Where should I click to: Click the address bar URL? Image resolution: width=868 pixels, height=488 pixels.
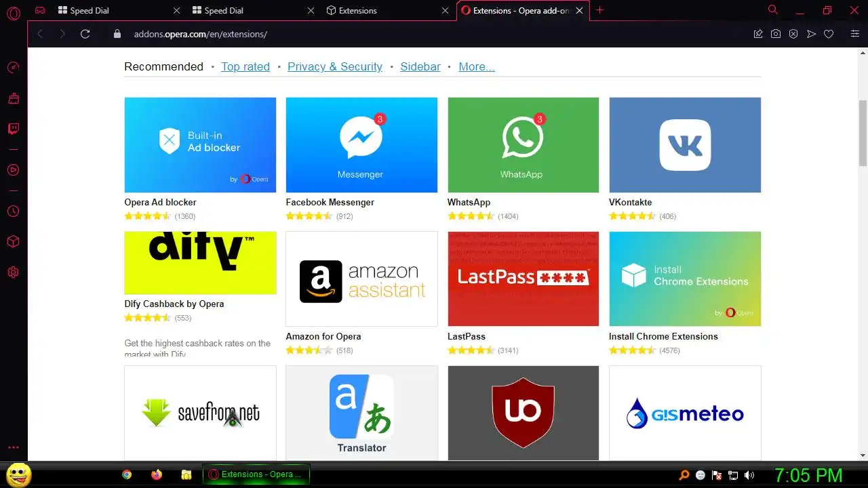tap(201, 34)
